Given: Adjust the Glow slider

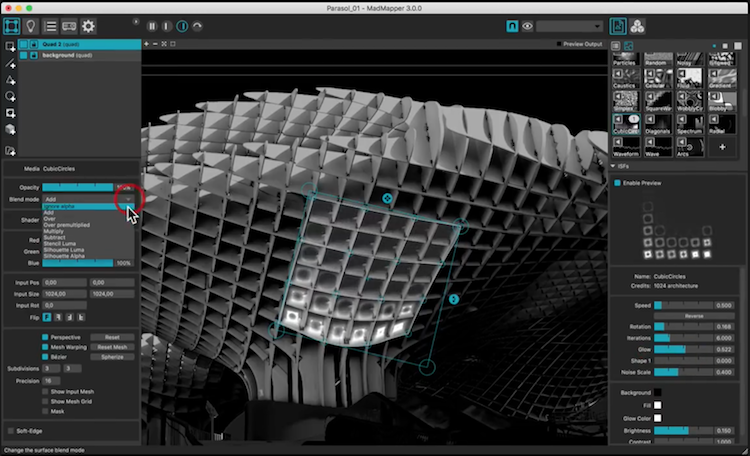Looking at the screenshot, I should point(680,349).
